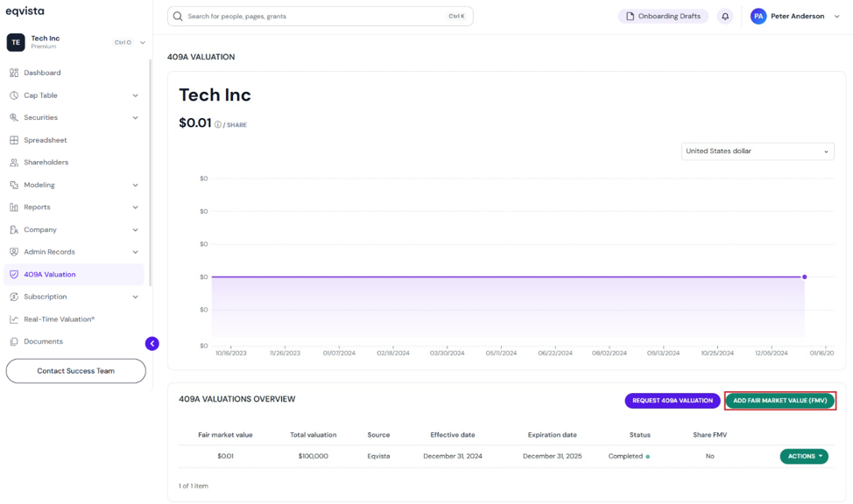Click the Spreadsheet grid icon
The height and width of the screenshot is (504, 853).
14,140
